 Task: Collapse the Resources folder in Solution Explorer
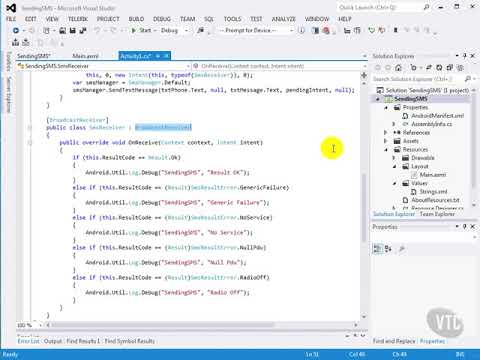[x=386, y=149]
